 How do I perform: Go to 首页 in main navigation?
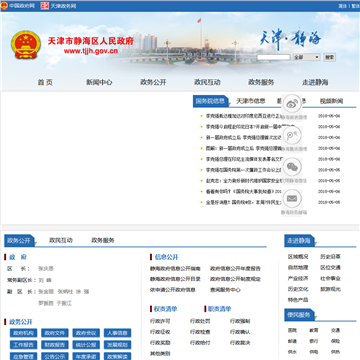(x=45, y=82)
